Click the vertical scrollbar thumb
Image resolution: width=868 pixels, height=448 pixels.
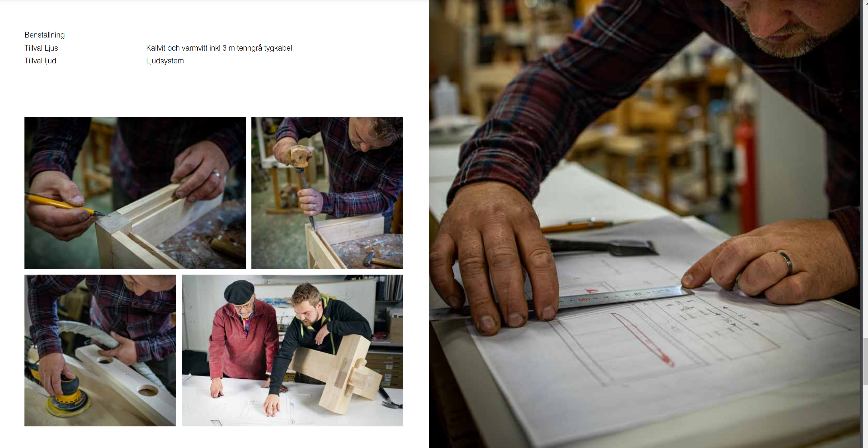(x=865, y=361)
